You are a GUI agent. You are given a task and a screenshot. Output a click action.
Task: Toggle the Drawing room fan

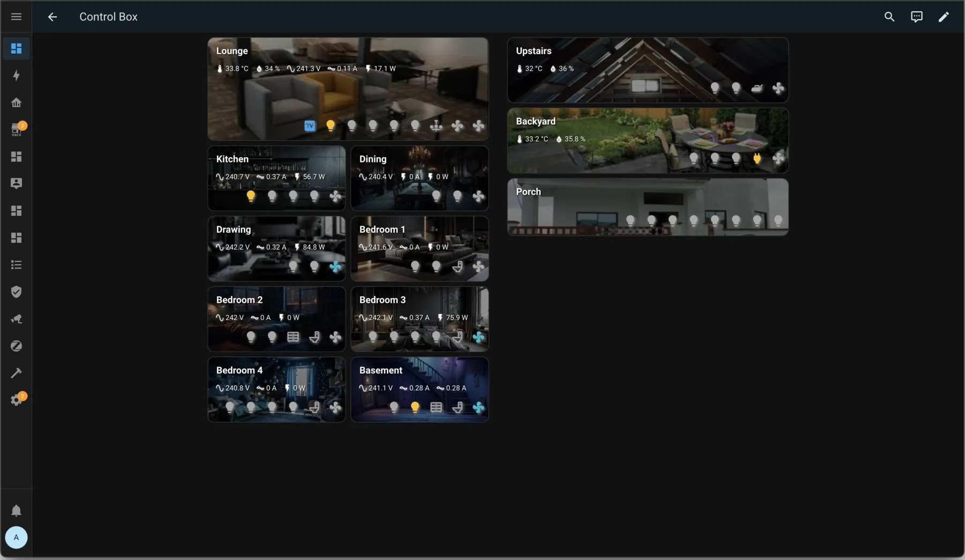[336, 266]
